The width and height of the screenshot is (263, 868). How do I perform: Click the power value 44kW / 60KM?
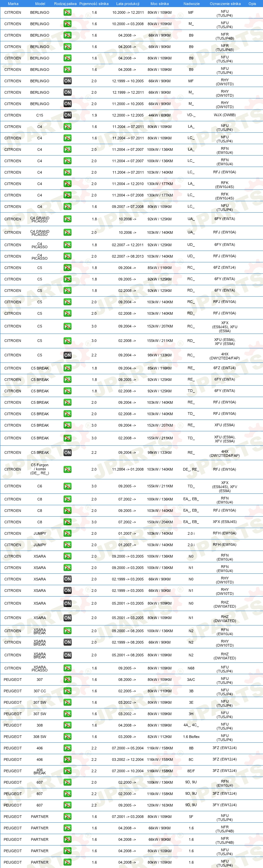159,115
